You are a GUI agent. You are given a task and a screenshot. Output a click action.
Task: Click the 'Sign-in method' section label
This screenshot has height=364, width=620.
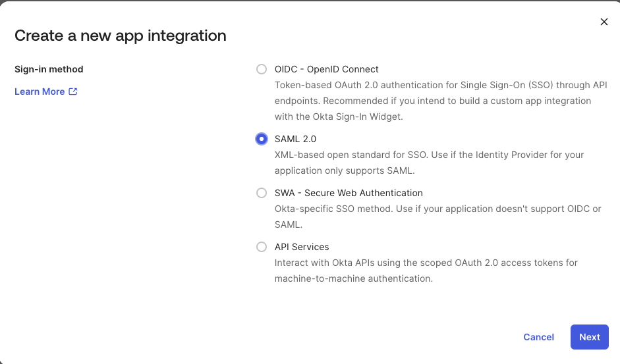pyautogui.click(x=49, y=69)
